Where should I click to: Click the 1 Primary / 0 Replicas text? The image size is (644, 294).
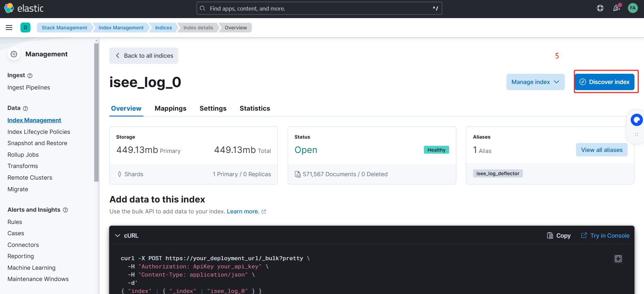point(242,174)
